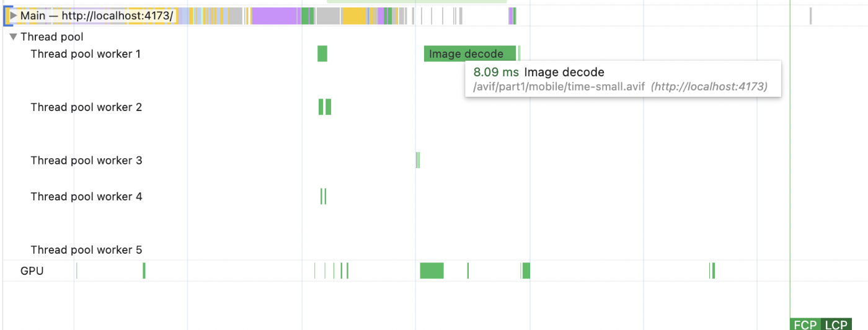Click the rightmost green event in GPU track
The width and height of the screenshot is (868, 330).
713,270
